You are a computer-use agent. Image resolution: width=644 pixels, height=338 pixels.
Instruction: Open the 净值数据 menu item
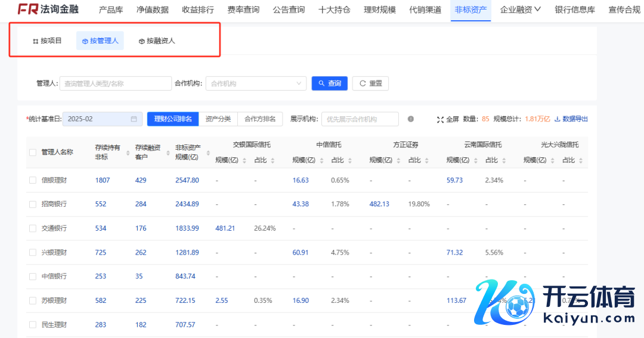click(152, 10)
